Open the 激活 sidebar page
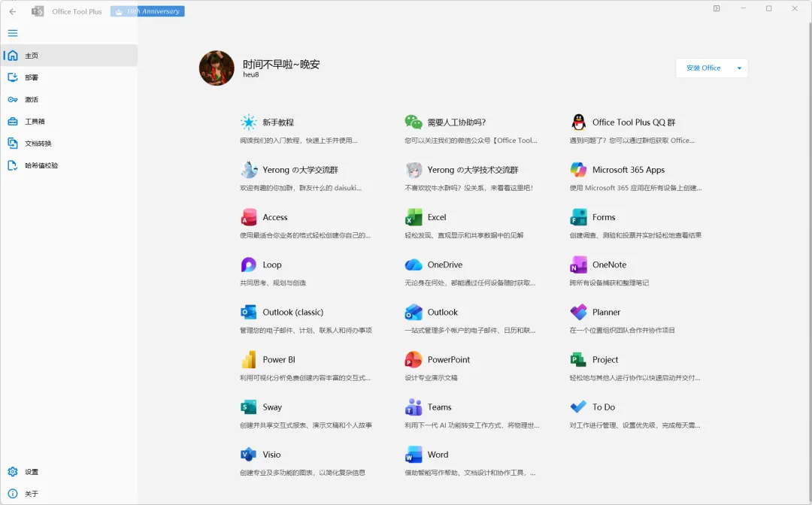The image size is (812, 505). click(69, 99)
